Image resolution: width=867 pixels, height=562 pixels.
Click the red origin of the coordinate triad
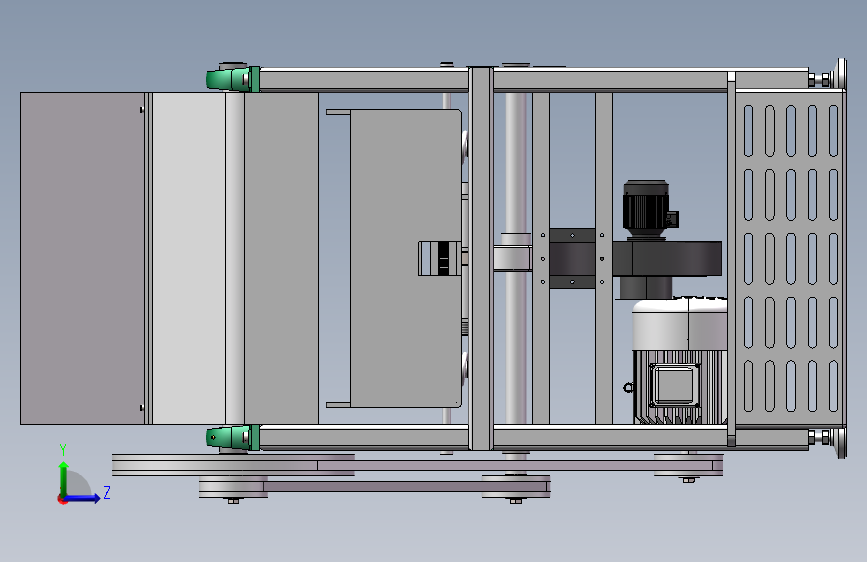pos(62,499)
